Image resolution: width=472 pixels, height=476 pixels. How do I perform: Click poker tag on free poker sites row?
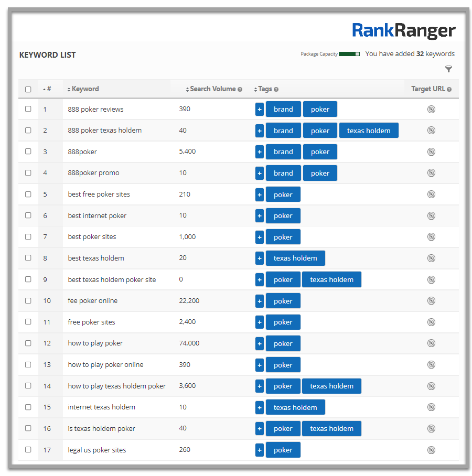[283, 322]
